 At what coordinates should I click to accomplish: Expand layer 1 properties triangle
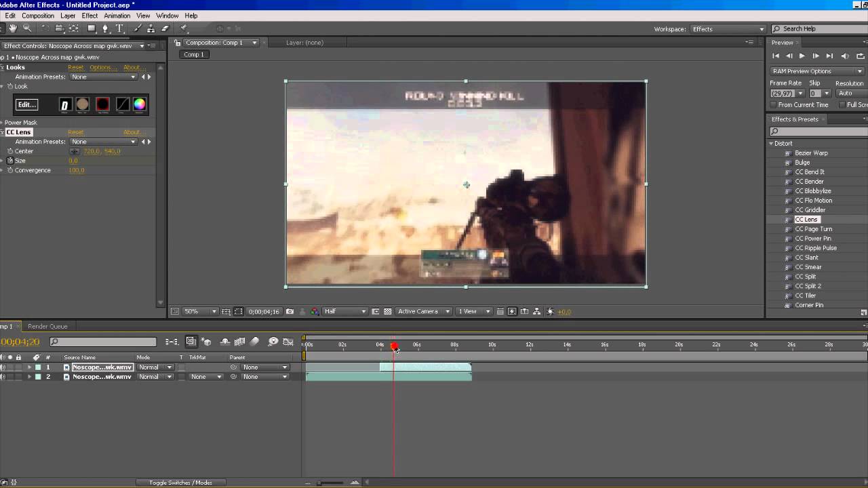click(x=29, y=367)
